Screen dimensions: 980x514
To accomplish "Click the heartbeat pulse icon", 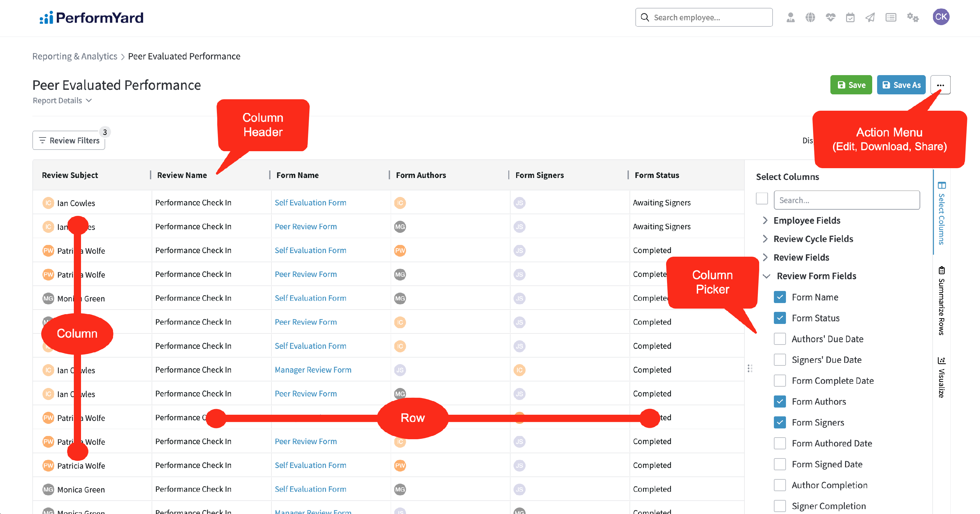I will pyautogui.click(x=830, y=18).
